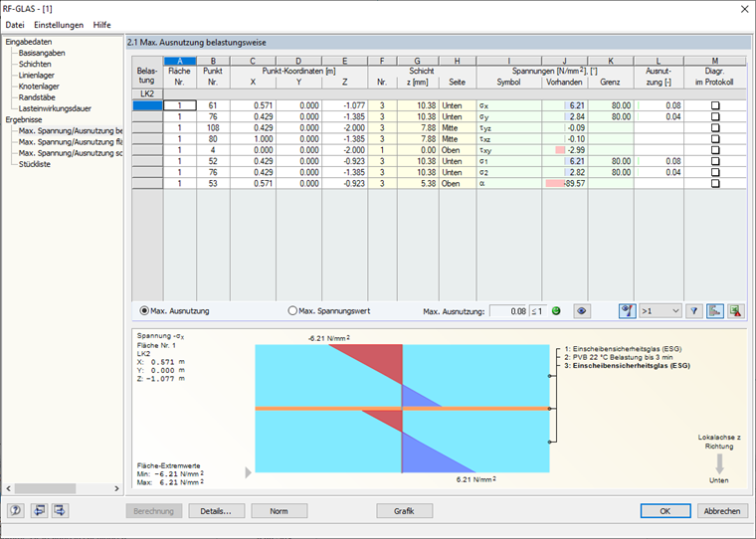Click the Grafik button
This screenshot has width=756, height=539.
405,511
